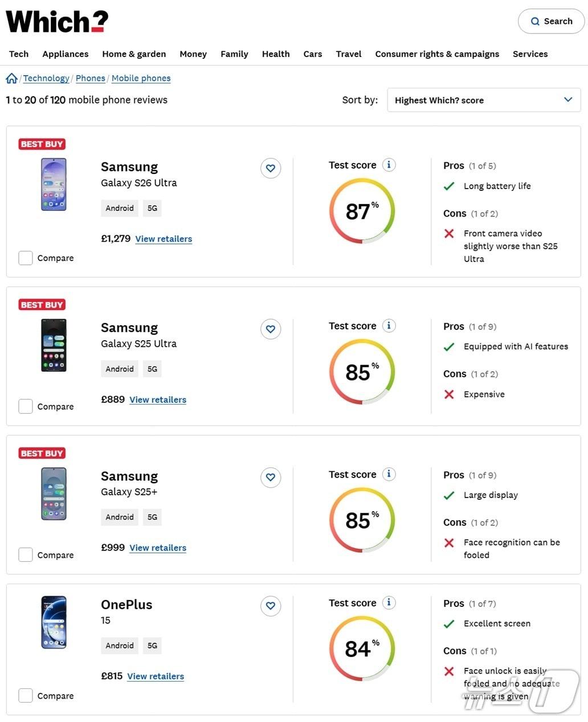View retailers for the Galaxy S25 Ultra
Screen dimensions: 588x722
158,399
